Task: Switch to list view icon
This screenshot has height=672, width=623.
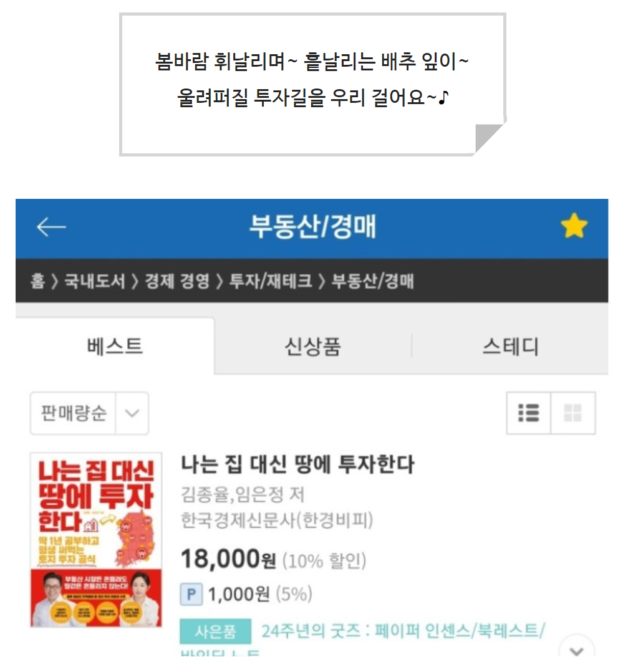Action: (528, 413)
